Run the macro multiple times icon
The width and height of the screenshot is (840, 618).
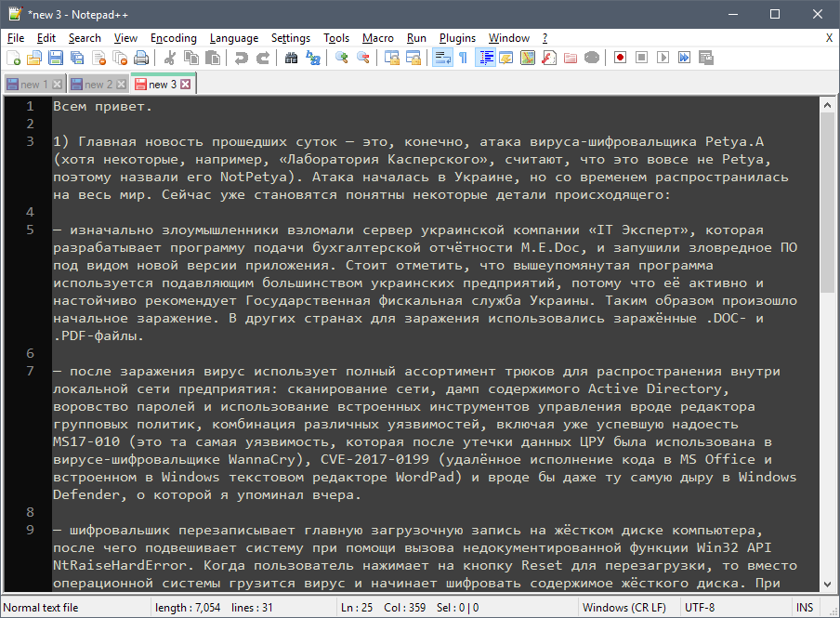(x=685, y=58)
